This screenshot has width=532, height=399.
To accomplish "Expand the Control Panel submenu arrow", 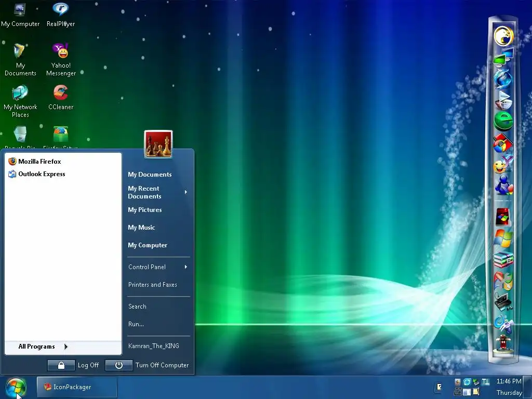I will [185, 267].
